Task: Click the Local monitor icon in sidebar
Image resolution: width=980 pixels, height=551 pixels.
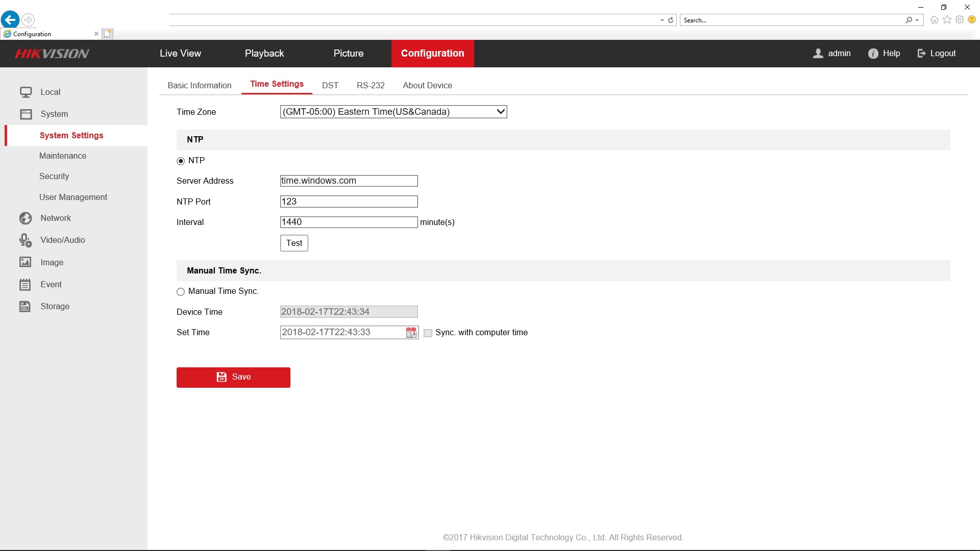Action: click(26, 92)
